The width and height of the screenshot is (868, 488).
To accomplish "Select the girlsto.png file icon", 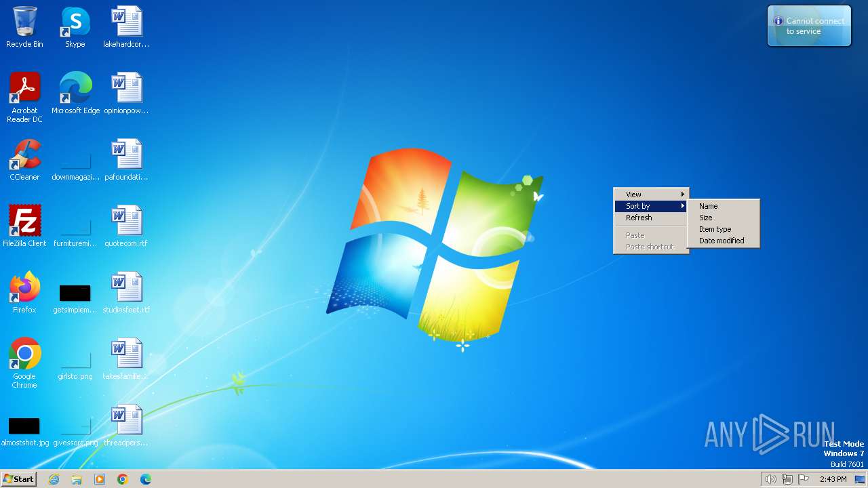I will tap(75, 359).
